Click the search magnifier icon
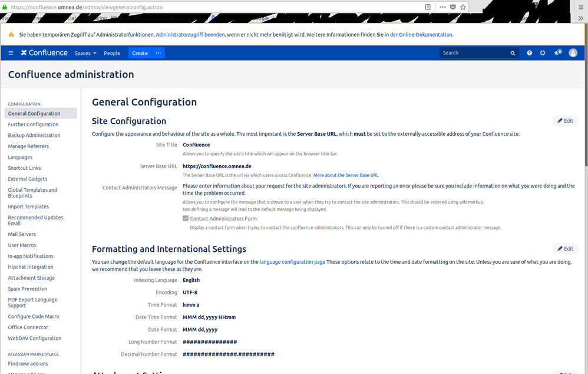Image resolution: width=588 pixels, height=374 pixels. tap(513, 53)
